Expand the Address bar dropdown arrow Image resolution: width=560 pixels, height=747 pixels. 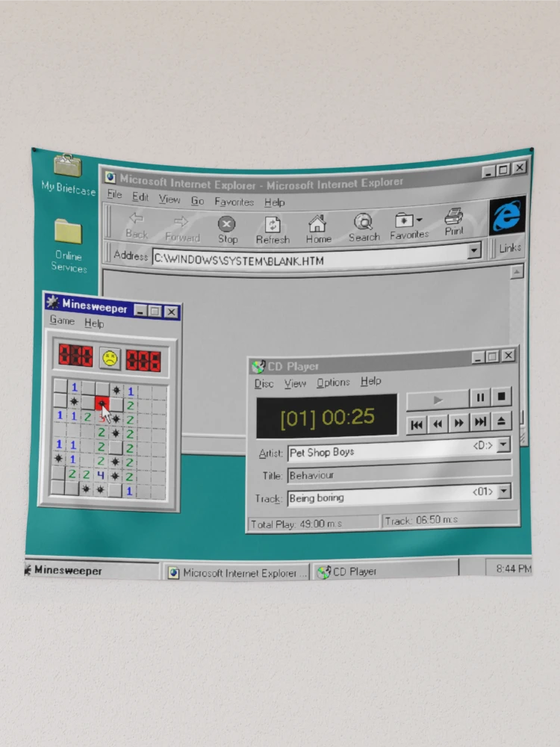point(474,250)
